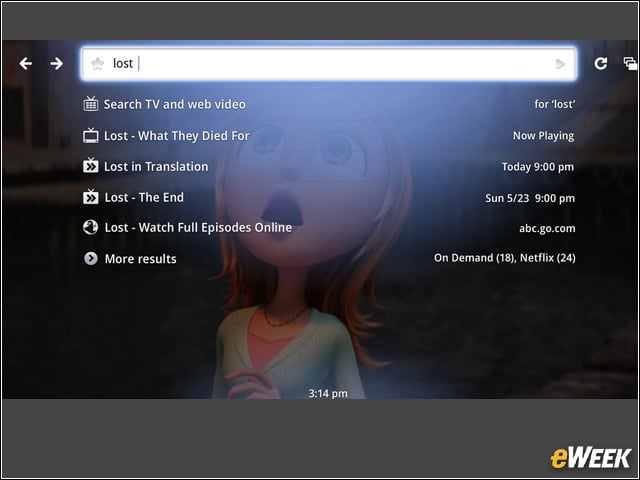Go back with the left arrow

tap(25, 63)
